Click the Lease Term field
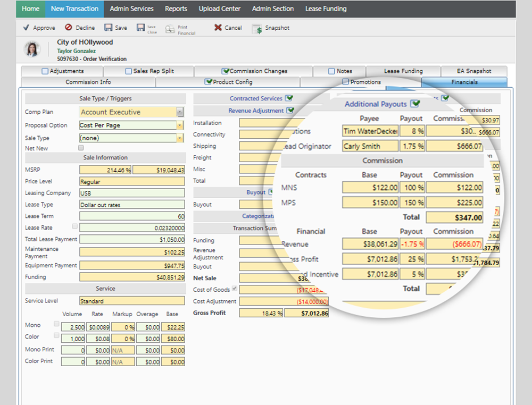 [x=132, y=216]
